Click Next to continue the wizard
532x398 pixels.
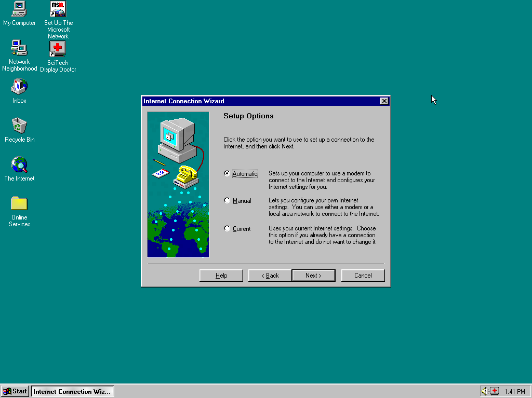[313, 275]
